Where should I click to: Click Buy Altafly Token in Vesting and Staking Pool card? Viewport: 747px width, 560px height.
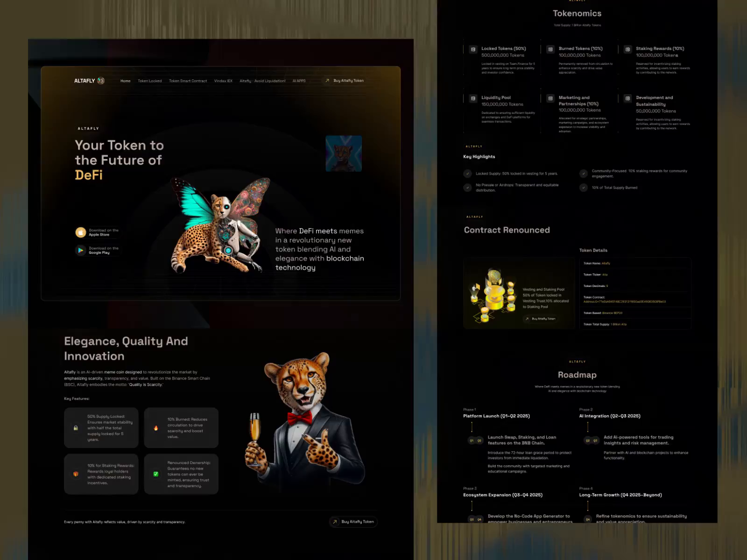540,319
